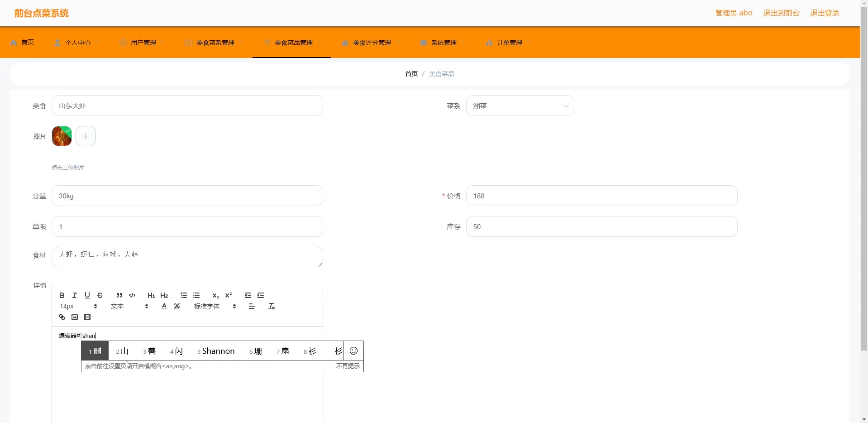
Task: Click the 价格 input field
Action: [601, 196]
